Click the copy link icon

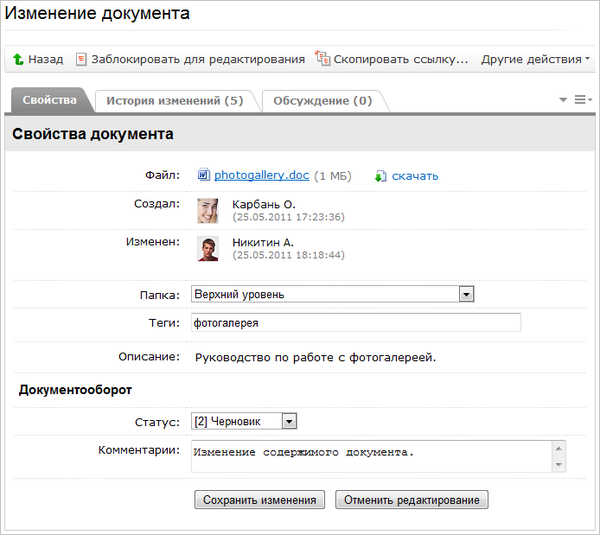[322, 59]
